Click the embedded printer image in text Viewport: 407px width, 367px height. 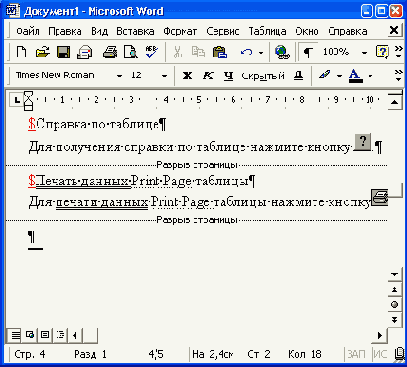pos(380,197)
